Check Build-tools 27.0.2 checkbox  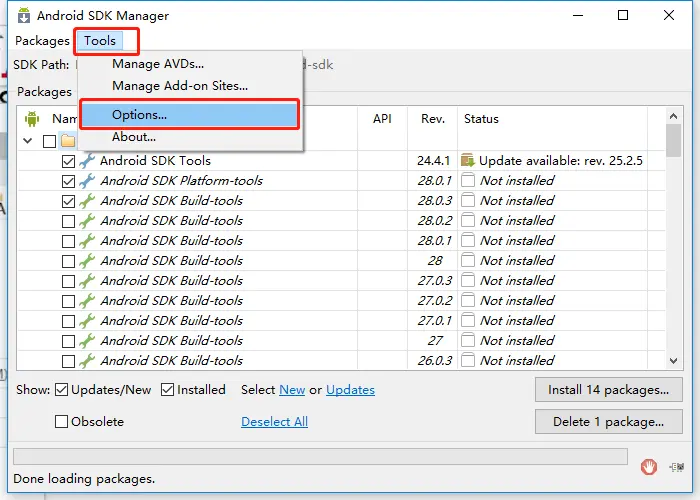tap(68, 301)
